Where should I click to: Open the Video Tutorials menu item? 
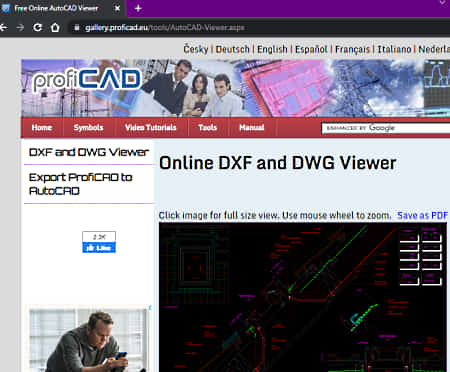point(151,127)
